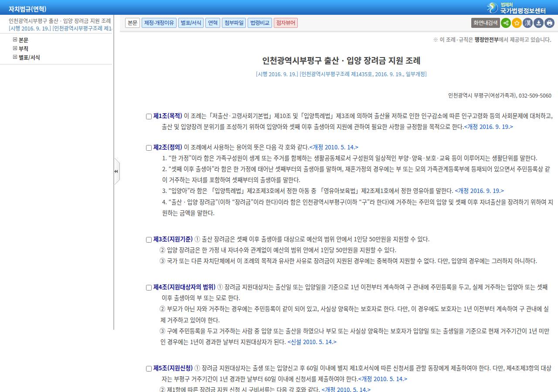
Task: Select the 부칙 label in the tree
Action: 24,48
